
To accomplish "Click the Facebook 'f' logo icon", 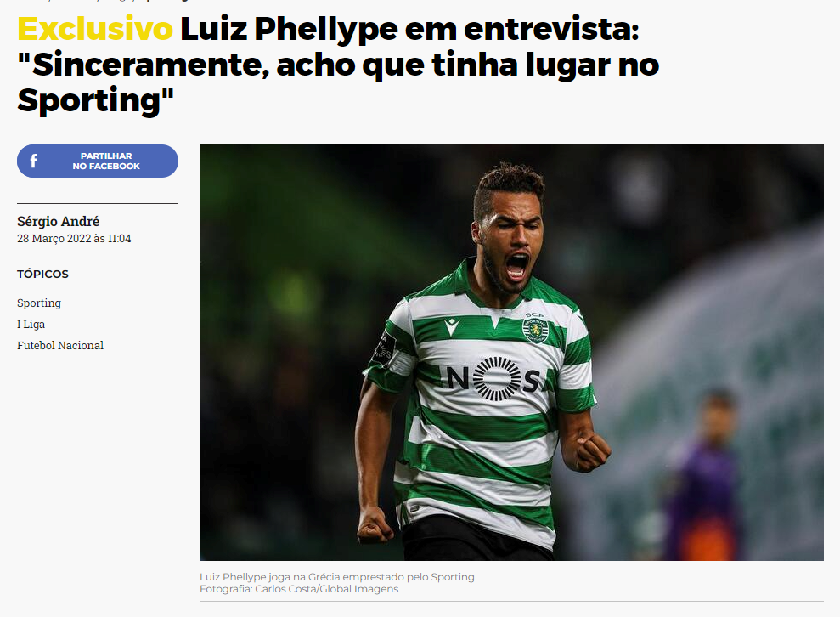I will [33, 161].
